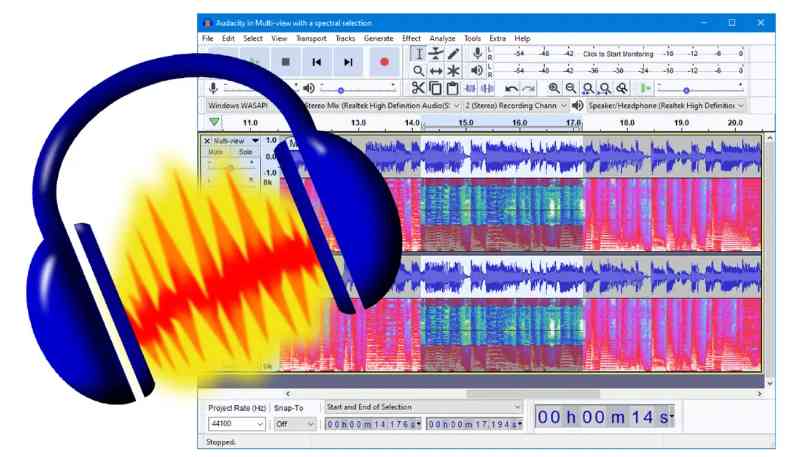Select the Draw pencil tool

point(453,53)
